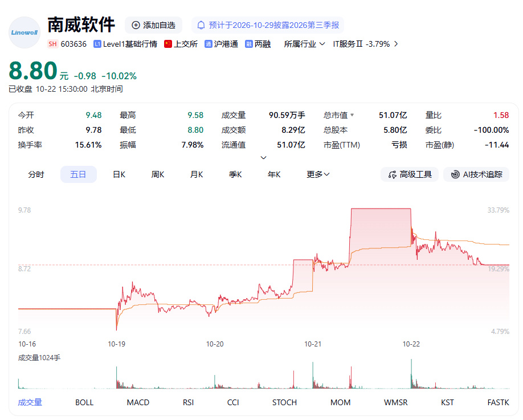Click the SH exchange badge
523x420 pixels.
coord(53,44)
